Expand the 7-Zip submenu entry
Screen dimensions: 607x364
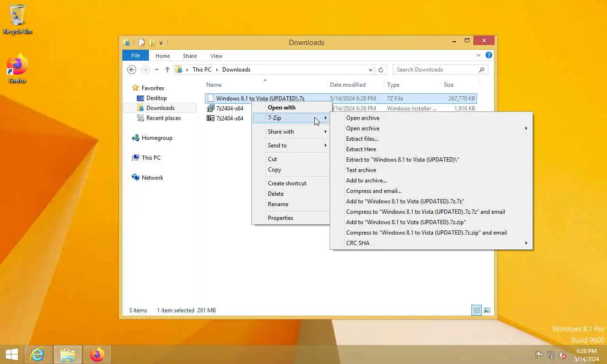coord(291,118)
